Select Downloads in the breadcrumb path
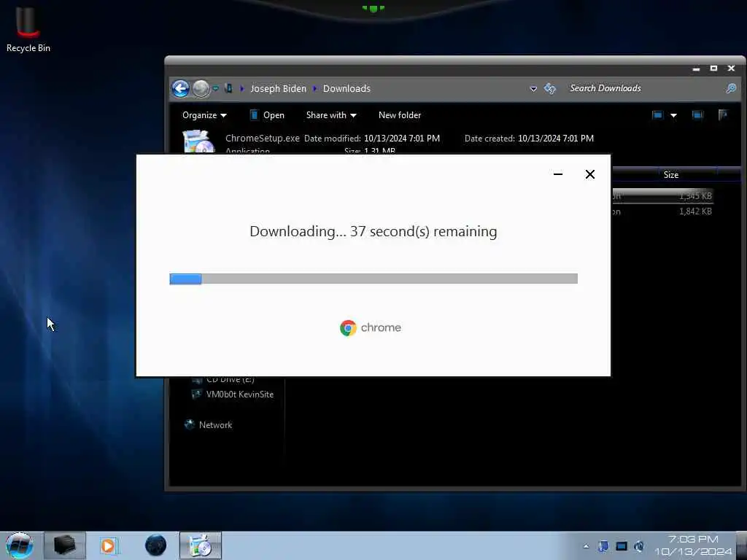 (347, 88)
